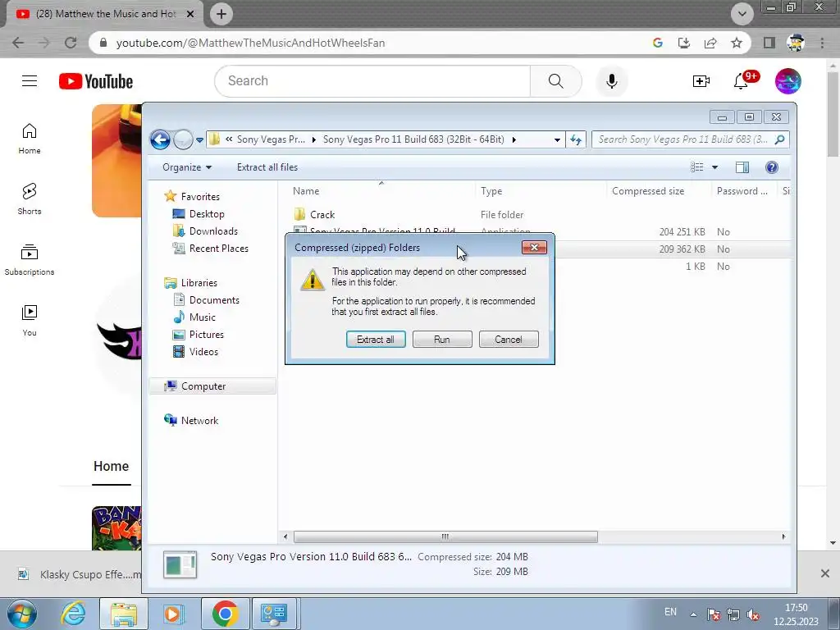The image size is (840, 630).
Task: Click the 204 251 KB size cell
Action: pyautogui.click(x=682, y=232)
